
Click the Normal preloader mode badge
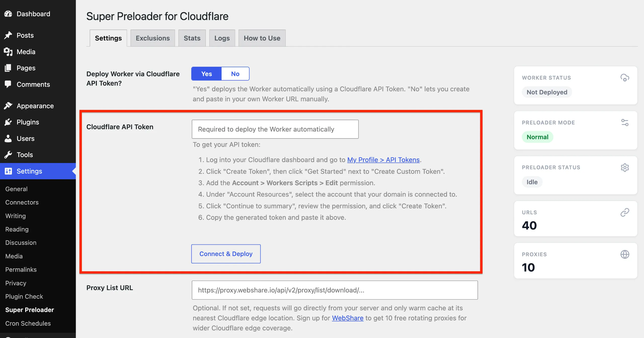tap(538, 137)
